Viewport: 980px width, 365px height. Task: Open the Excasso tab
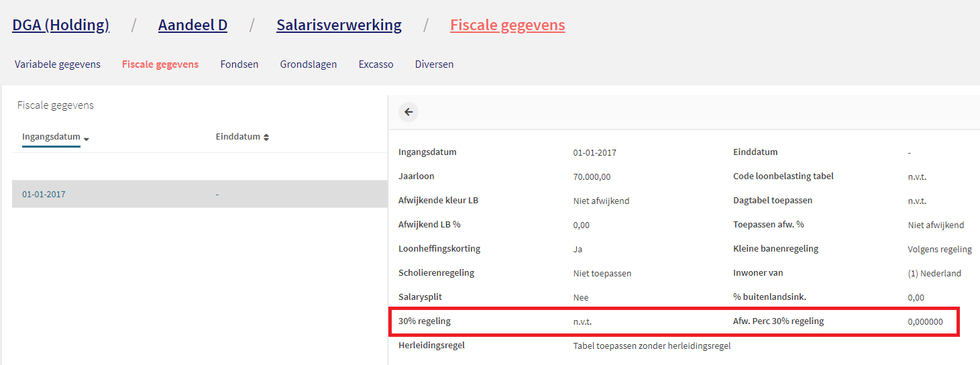point(376,64)
